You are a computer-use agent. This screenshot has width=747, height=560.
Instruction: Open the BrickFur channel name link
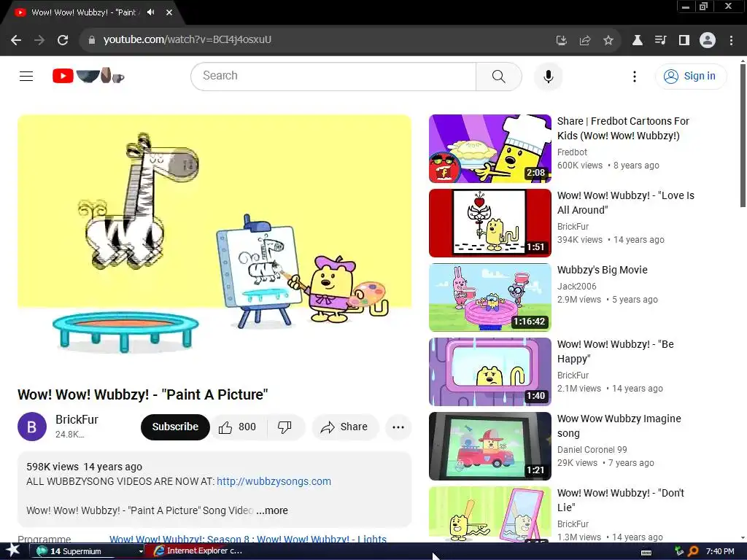(x=77, y=419)
